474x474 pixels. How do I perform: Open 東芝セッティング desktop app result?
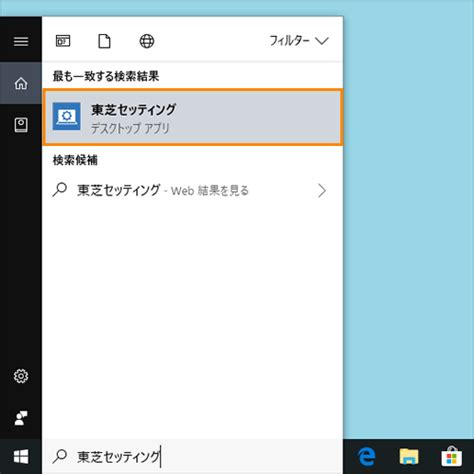tap(193, 117)
